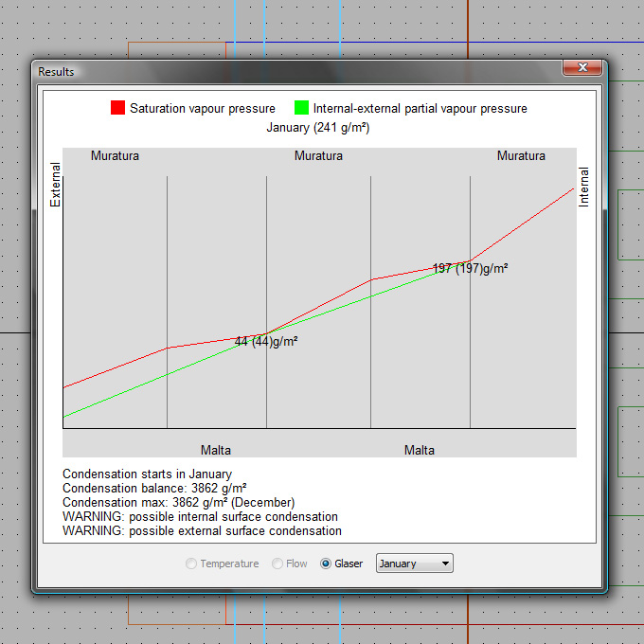Viewport: 644px width, 644px height.
Task: Click the 'Results' window title
Action: point(56,72)
